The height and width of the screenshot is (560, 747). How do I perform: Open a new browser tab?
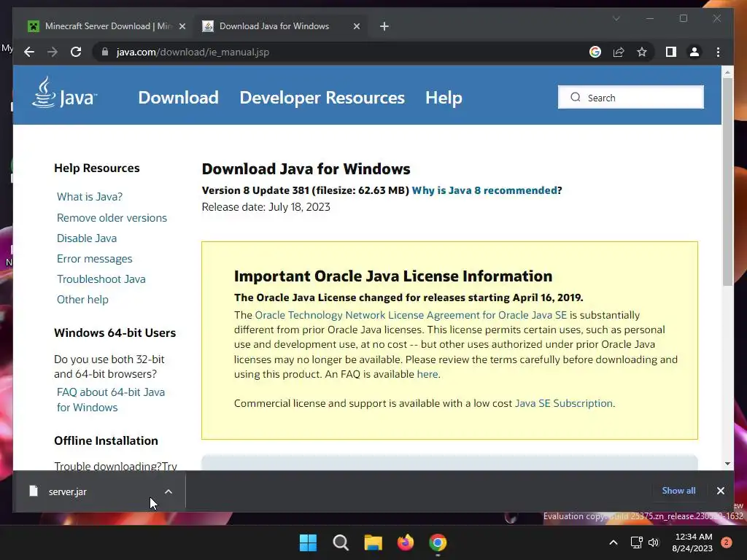(384, 26)
